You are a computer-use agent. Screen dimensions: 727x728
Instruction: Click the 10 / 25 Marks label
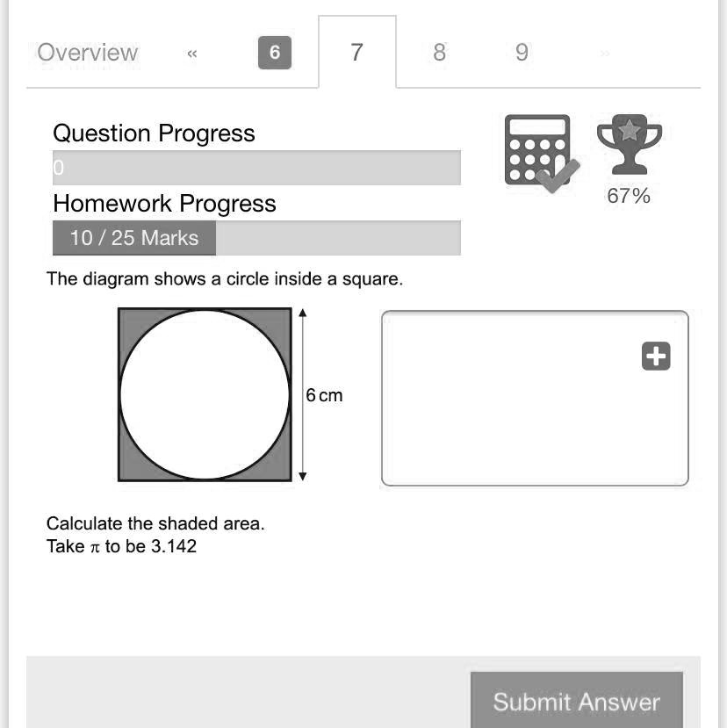click(x=134, y=238)
